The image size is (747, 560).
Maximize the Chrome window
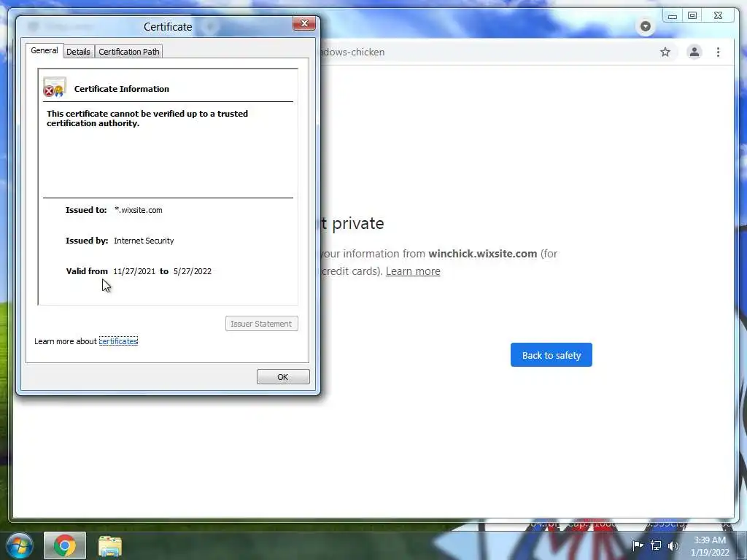tap(692, 16)
